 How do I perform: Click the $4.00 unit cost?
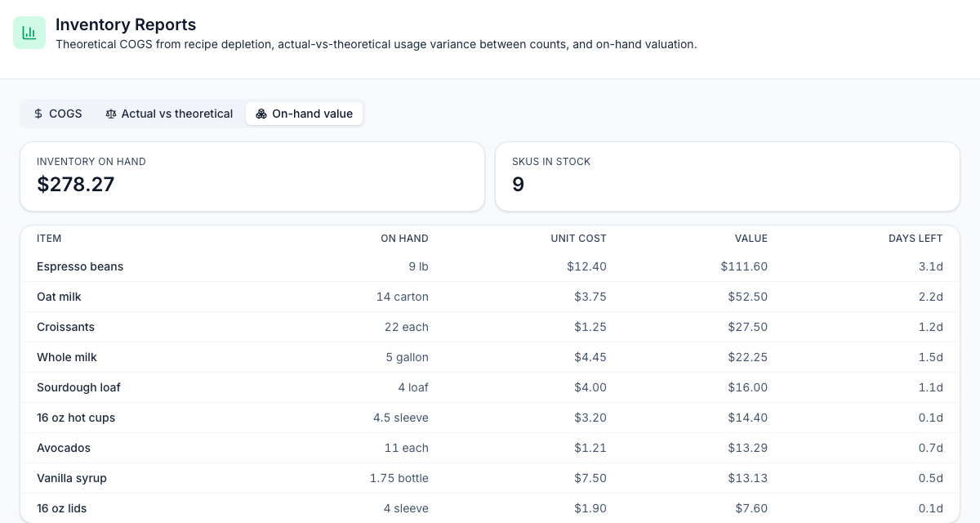pyautogui.click(x=590, y=387)
